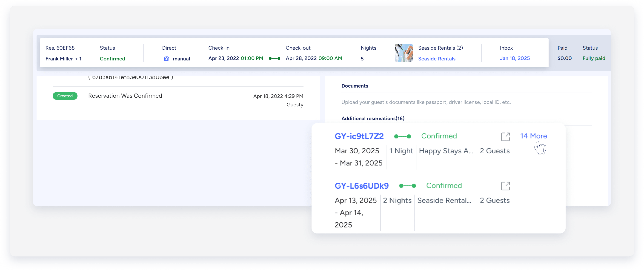This screenshot has height=270, width=644.
Task: Click the check-in date Apr 23, 2022
Action: [223, 58]
